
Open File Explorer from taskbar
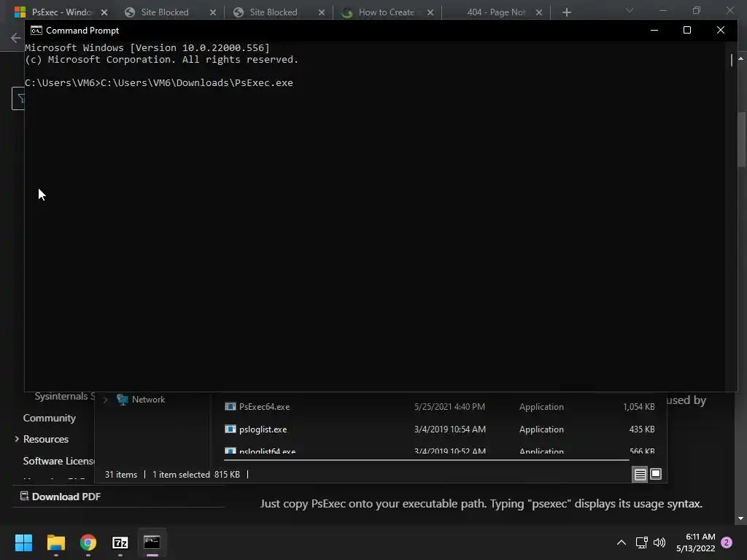pyautogui.click(x=55, y=542)
